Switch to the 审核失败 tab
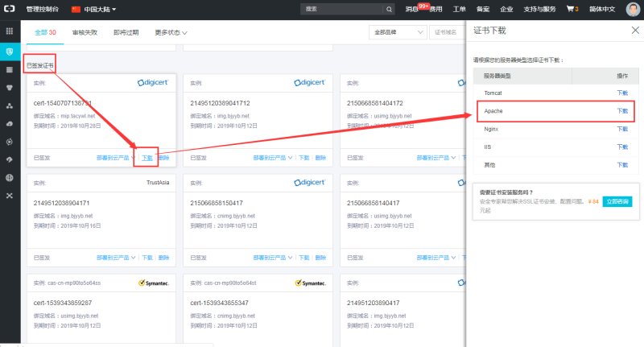The width and height of the screenshot is (644, 347). coord(85,33)
